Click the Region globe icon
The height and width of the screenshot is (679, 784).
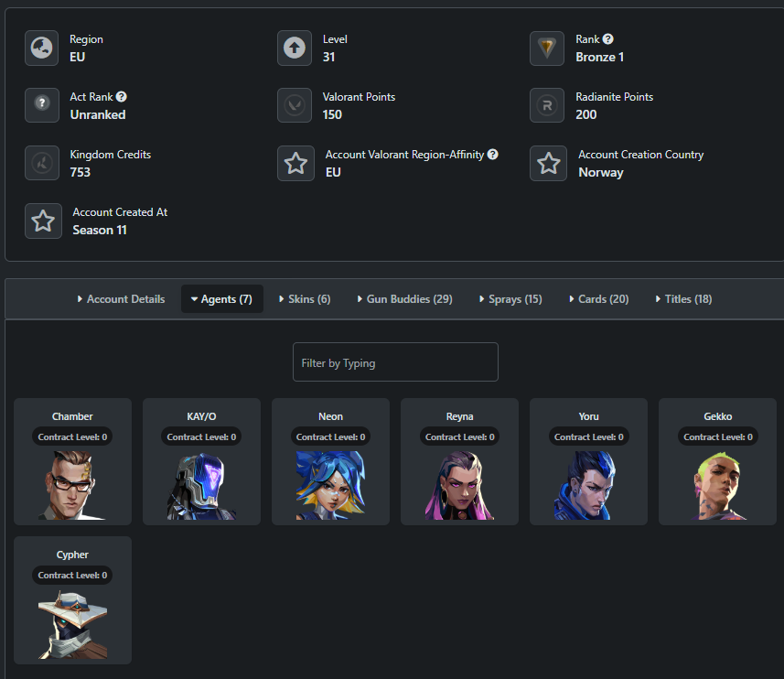[x=42, y=48]
